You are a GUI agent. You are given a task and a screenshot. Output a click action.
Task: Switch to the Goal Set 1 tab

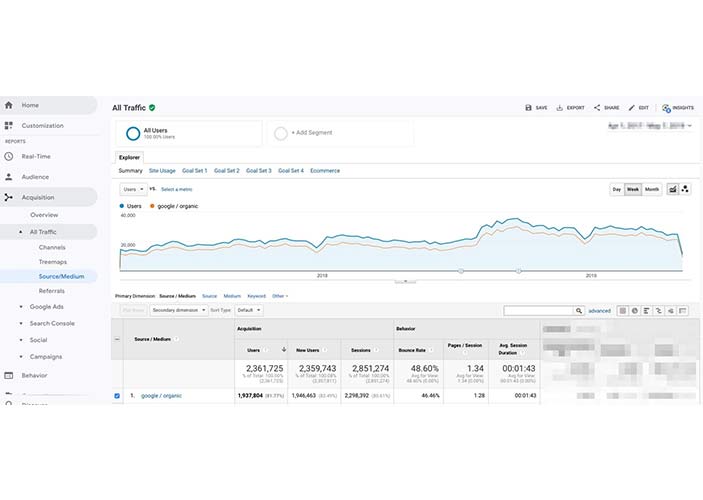coord(195,171)
